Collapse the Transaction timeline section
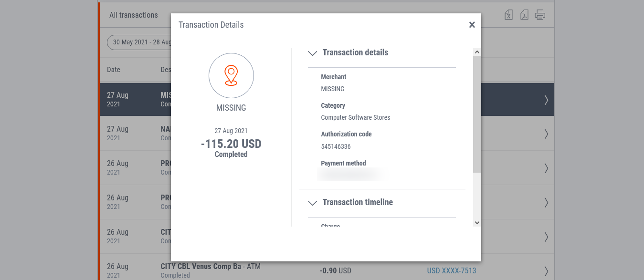This screenshot has height=280, width=644. coord(313,203)
